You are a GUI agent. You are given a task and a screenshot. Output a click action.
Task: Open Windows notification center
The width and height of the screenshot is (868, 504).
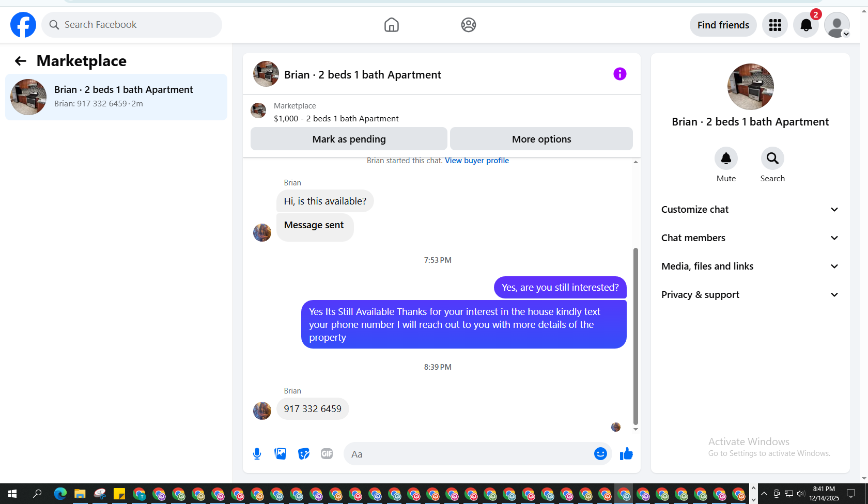[x=851, y=494]
